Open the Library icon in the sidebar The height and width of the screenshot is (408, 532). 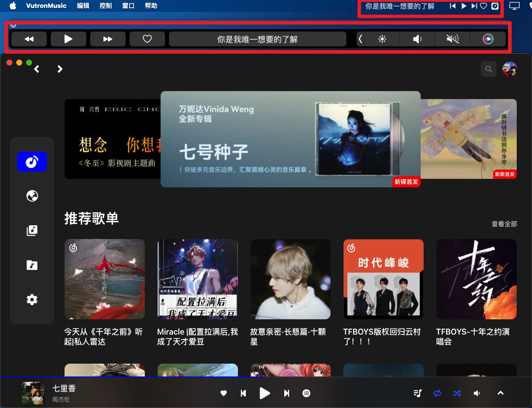pyautogui.click(x=32, y=230)
